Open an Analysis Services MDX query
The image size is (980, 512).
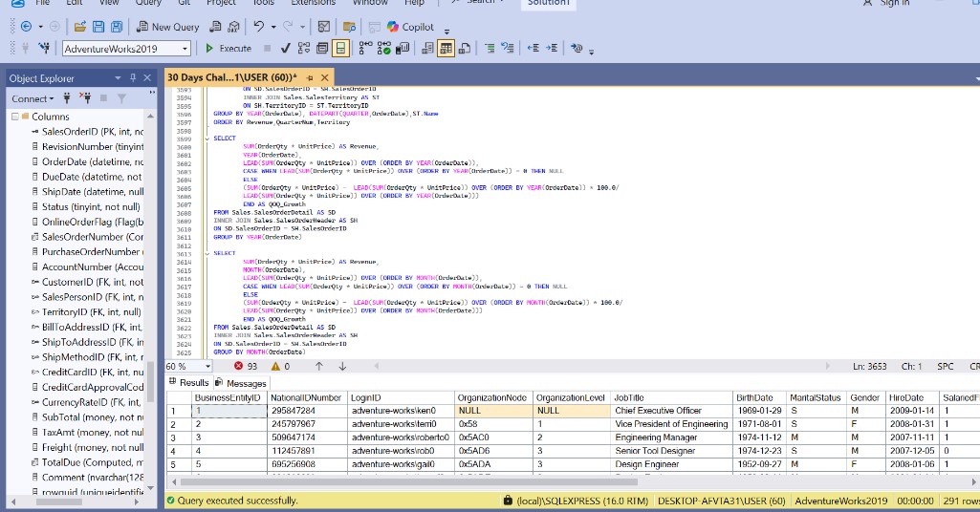tap(215, 27)
